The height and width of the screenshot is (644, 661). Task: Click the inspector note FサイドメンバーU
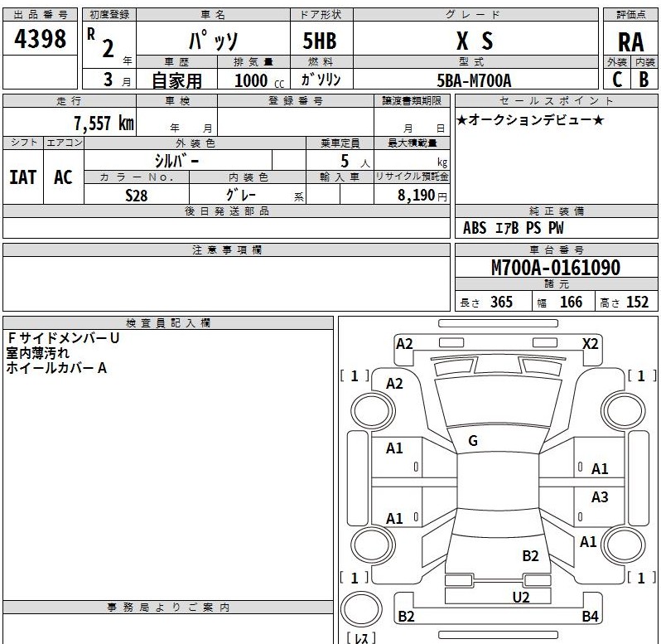tap(63, 338)
